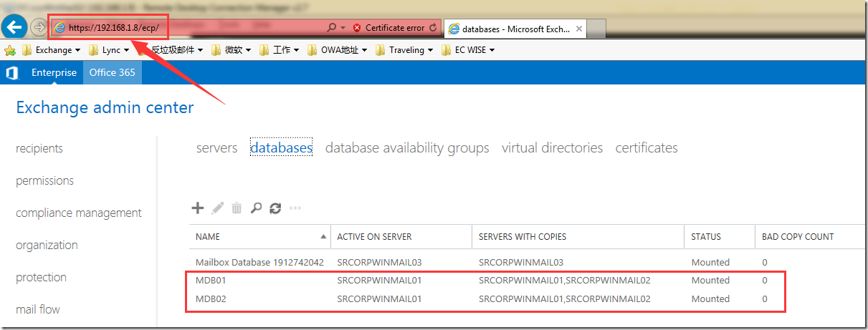Click the trash delete icon
Screen dimensions: 868x330
(x=237, y=208)
